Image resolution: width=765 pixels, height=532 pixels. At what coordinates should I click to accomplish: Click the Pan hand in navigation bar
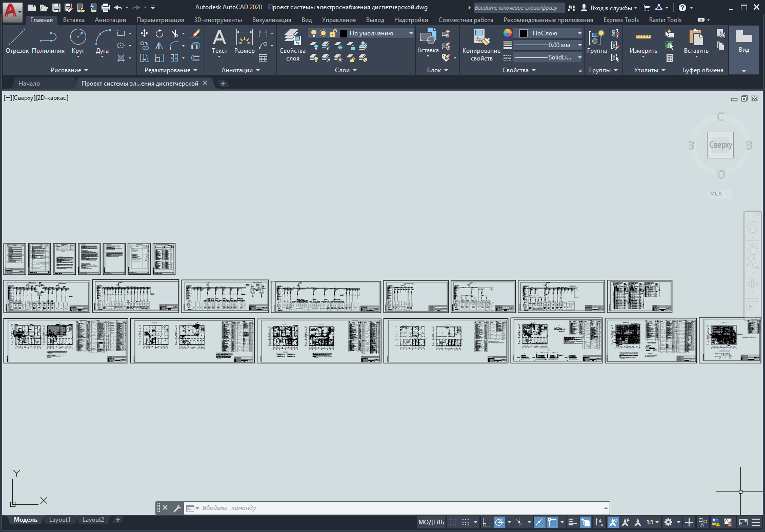pyautogui.click(x=752, y=249)
